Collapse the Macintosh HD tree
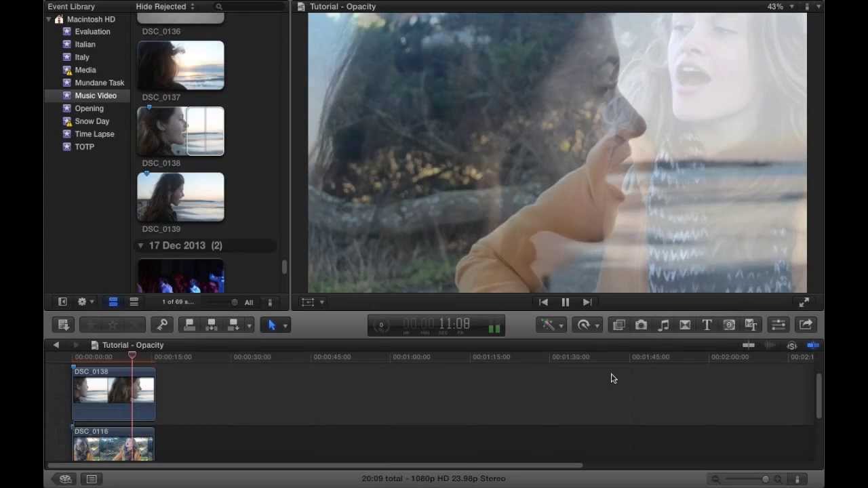The height and width of the screenshot is (488, 868). click(x=50, y=20)
